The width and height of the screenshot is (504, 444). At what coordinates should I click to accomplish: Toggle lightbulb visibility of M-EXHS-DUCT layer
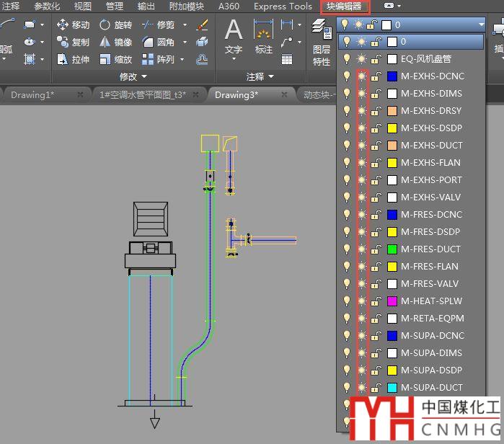347,146
